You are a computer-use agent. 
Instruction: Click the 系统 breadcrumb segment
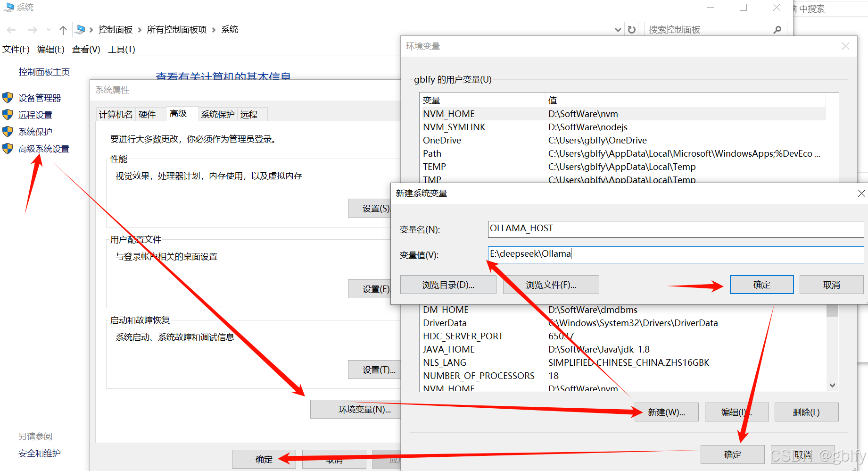[x=230, y=30]
